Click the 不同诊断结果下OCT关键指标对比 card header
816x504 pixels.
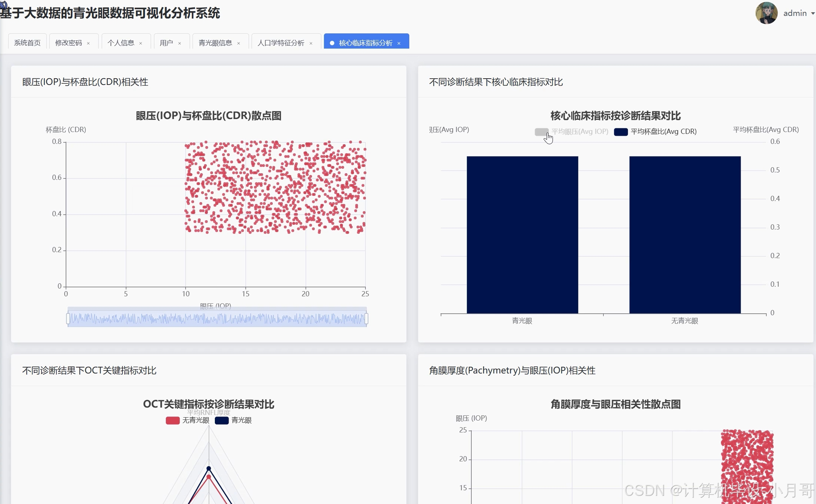click(x=89, y=370)
